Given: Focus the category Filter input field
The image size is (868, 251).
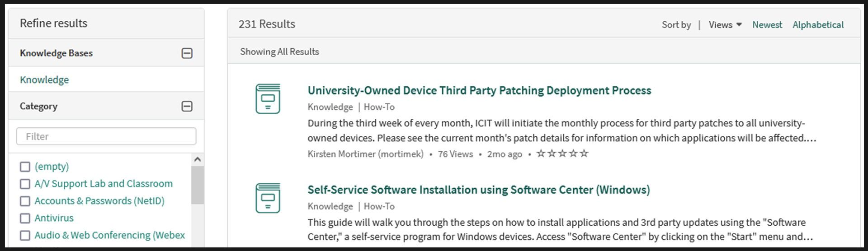Looking at the screenshot, I should 106,136.
